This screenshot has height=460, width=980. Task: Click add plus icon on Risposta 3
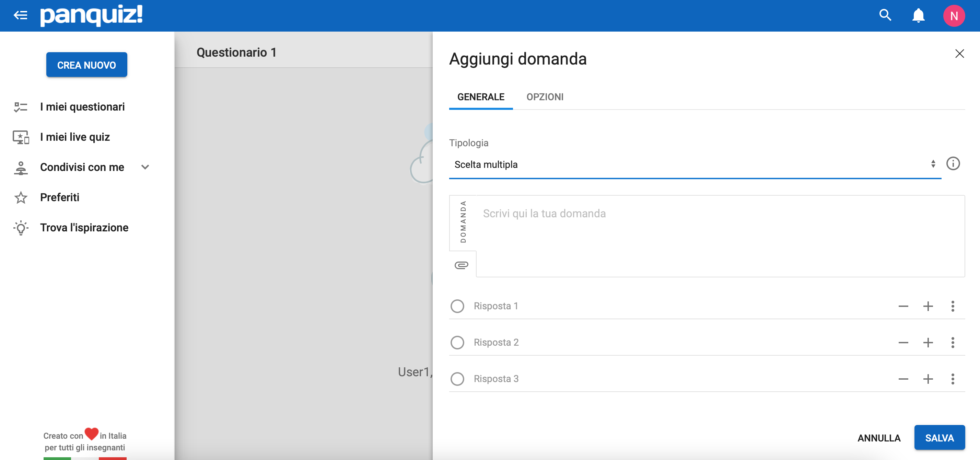(927, 379)
